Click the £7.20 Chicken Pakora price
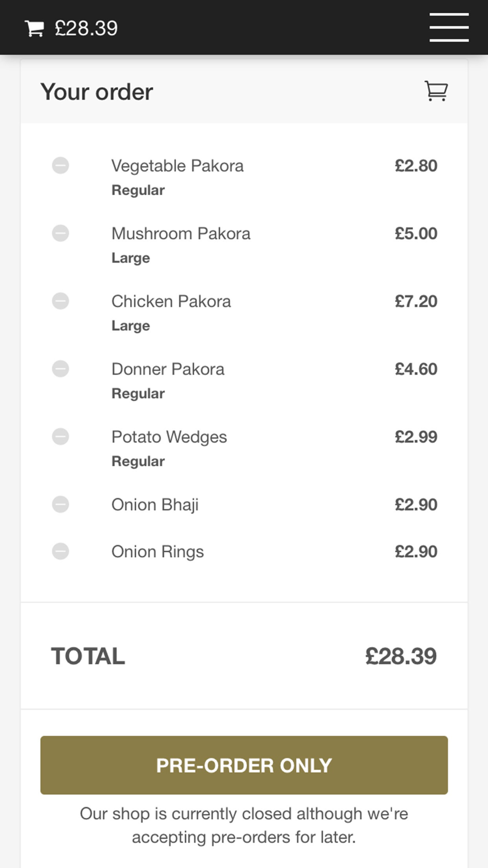Screen dimensions: 488x868 tap(416, 301)
